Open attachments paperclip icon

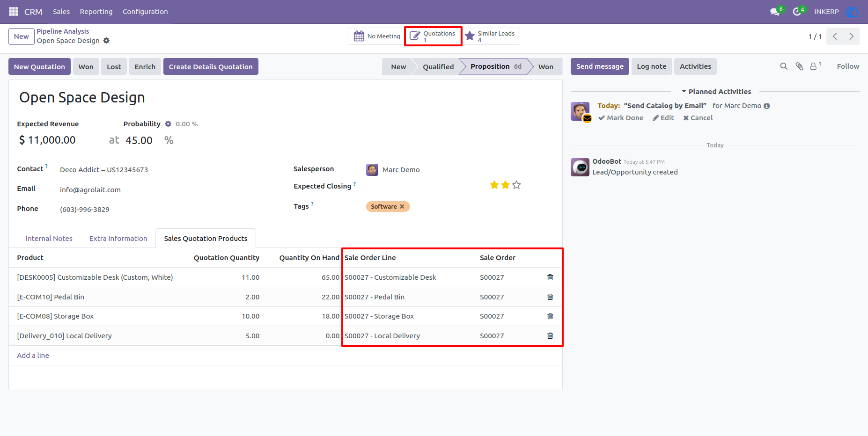(x=799, y=66)
